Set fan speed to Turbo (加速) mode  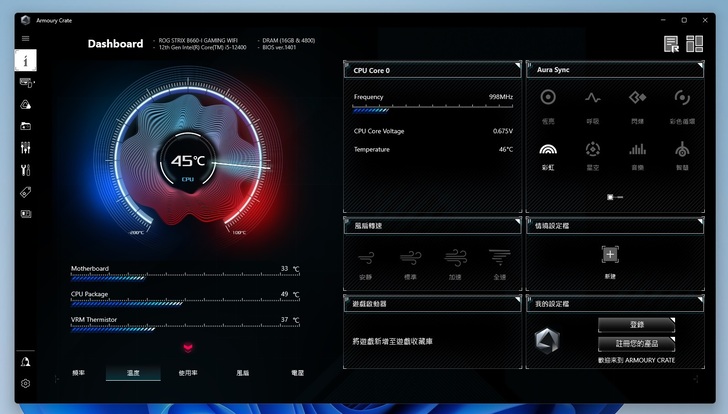[x=455, y=261]
